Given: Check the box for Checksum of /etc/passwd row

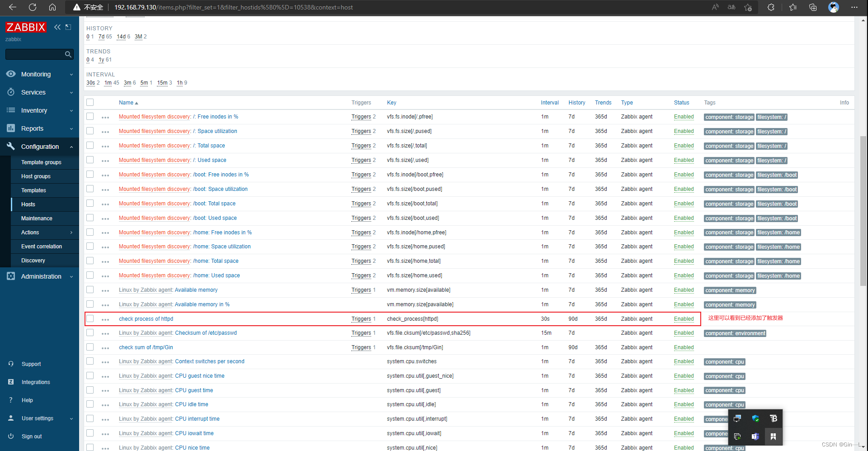Looking at the screenshot, I should point(90,332).
